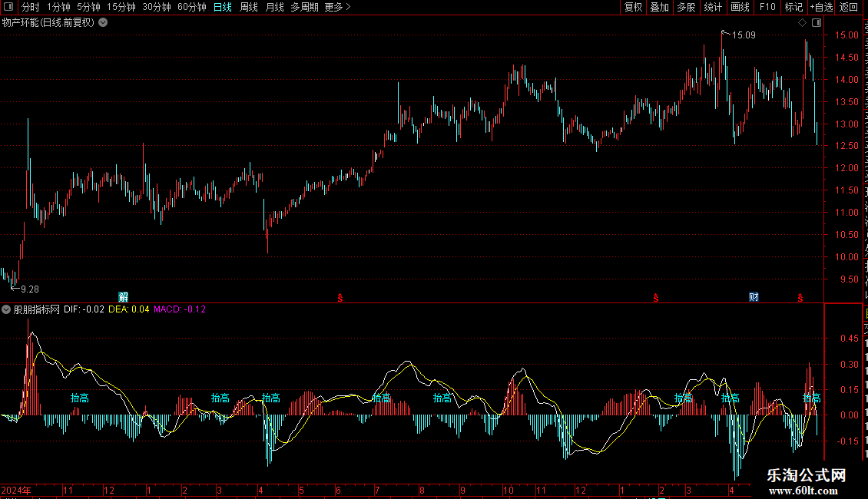This screenshot has height=499, width=868.
Task: Click the 财 financial report marker
Action: tap(754, 297)
